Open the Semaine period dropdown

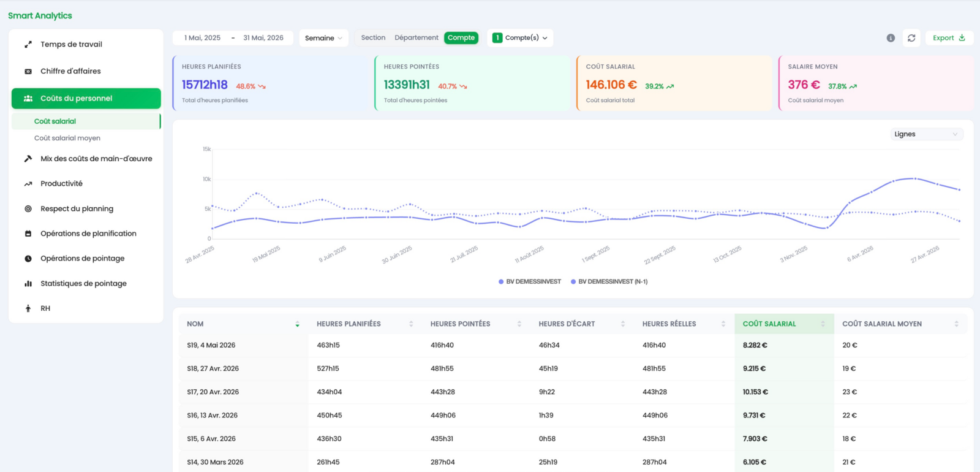323,38
